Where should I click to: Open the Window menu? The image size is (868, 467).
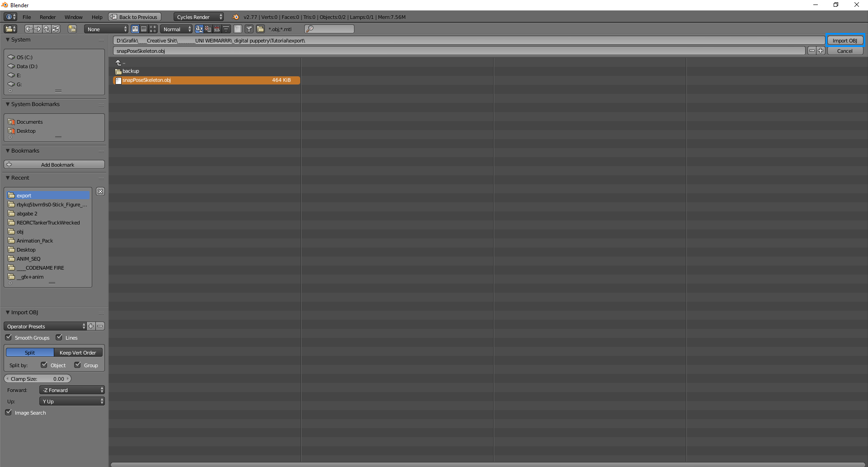[73, 17]
